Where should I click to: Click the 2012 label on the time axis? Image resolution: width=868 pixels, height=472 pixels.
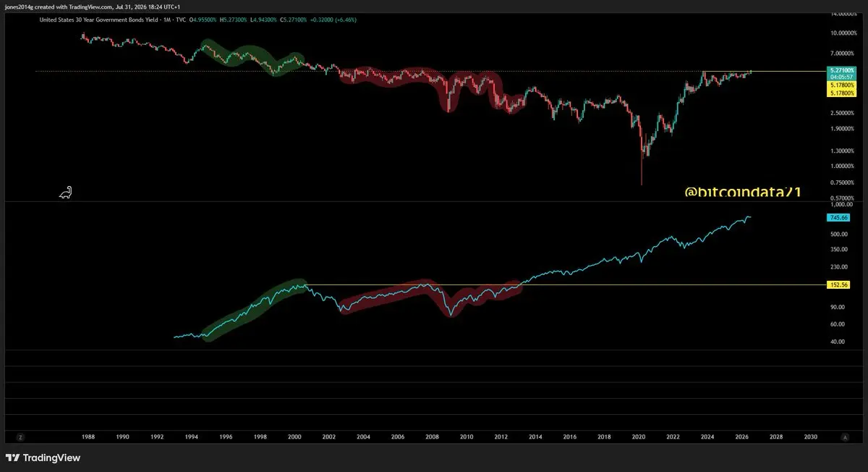point(501,437)
